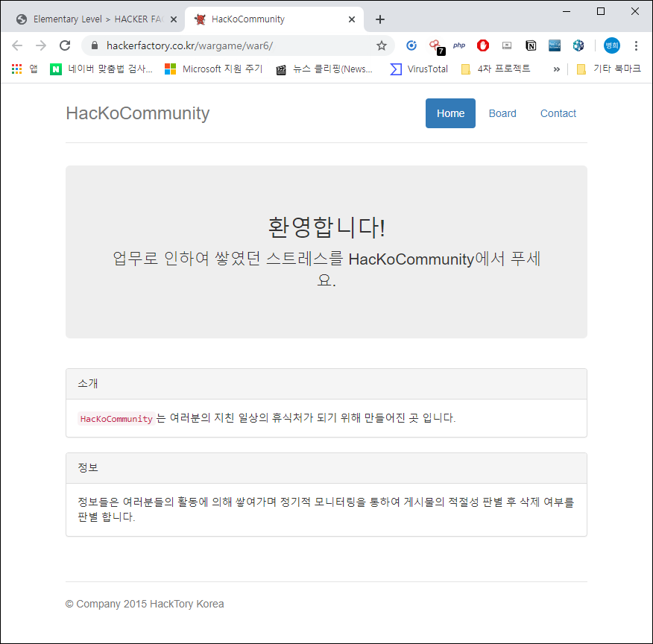The height and width of the screenshot is (644, 653).
Task: Open the Notion web clipper extension
Action: pyautogui.click(x=531, y=45)
